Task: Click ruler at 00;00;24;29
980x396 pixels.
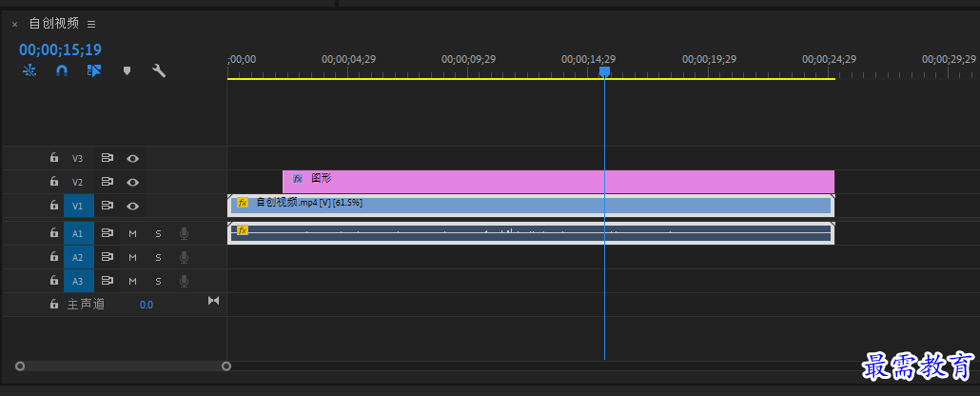Action: (x=830, y=59)
